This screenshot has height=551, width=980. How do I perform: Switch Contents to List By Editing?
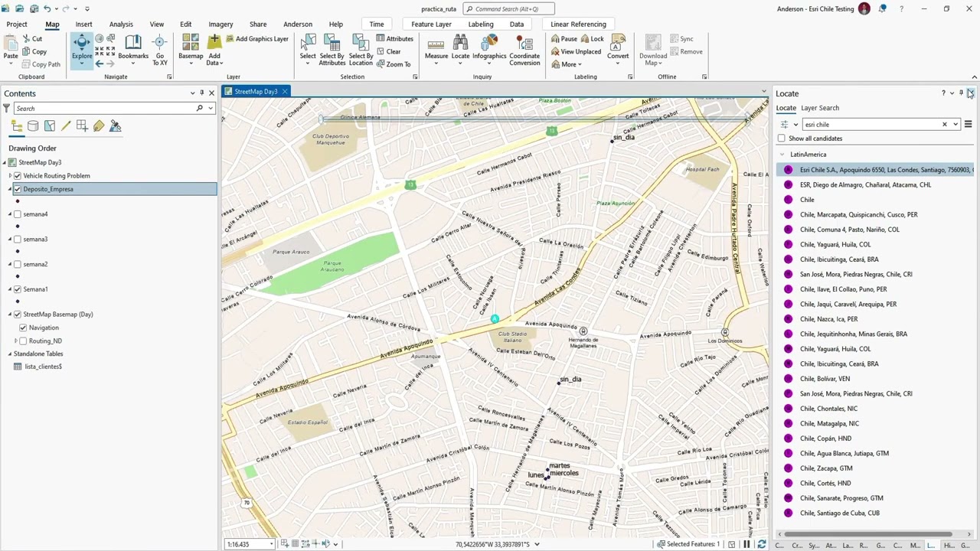pos(66,126)
